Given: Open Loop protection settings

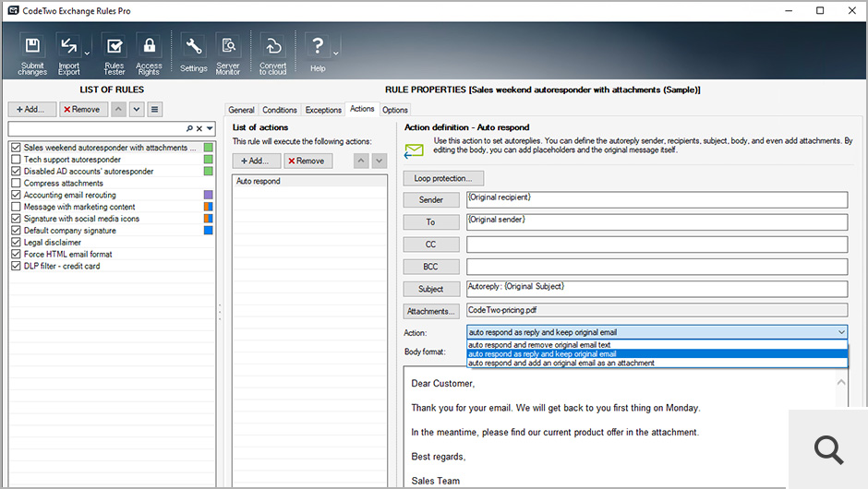Looking at the screenshot, I should [x=443, y=178].
